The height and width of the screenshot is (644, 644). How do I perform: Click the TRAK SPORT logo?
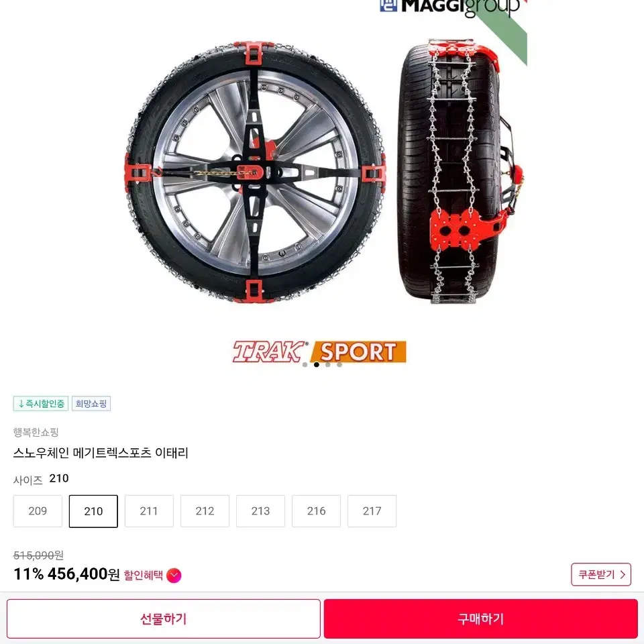tap(319, 352)
